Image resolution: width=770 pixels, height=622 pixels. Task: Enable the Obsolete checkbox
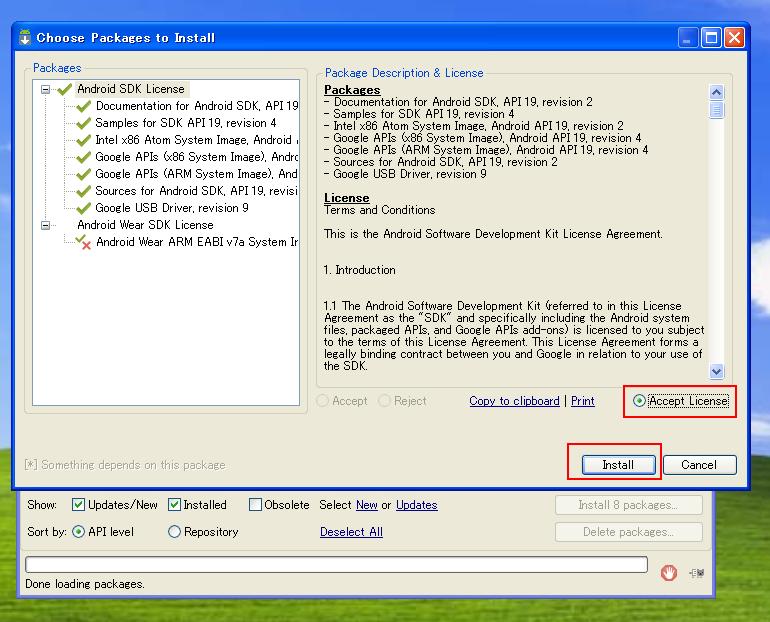255,505
